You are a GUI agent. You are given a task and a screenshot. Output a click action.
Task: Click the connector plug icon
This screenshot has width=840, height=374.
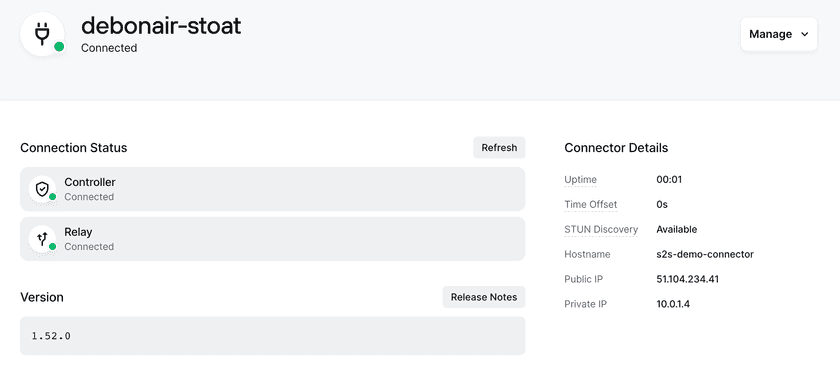click(42, 34)
